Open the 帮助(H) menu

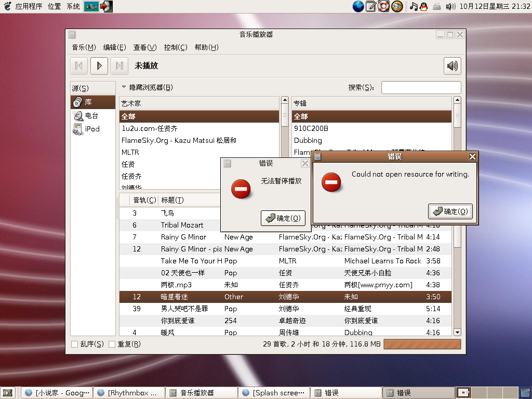206,47
